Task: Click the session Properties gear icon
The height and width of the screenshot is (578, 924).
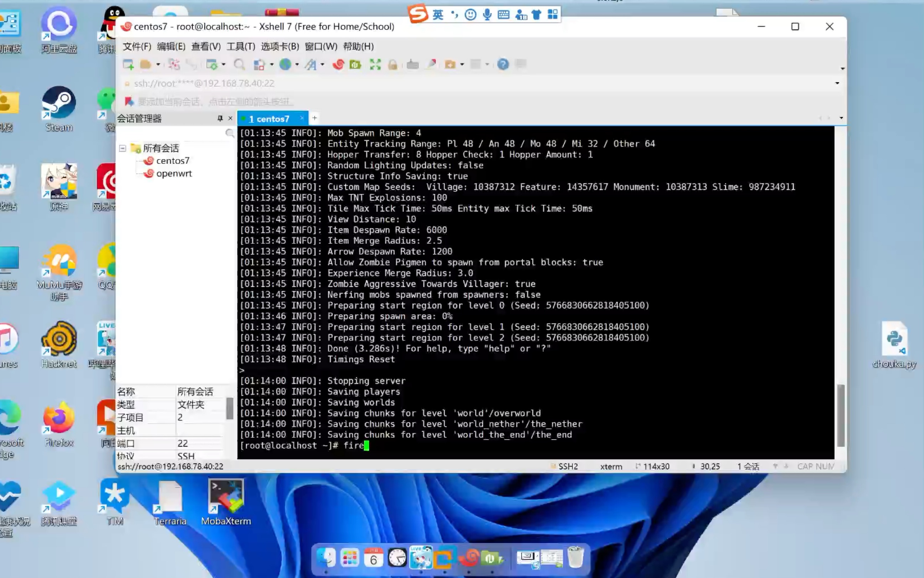Action: tap(211, 65)
